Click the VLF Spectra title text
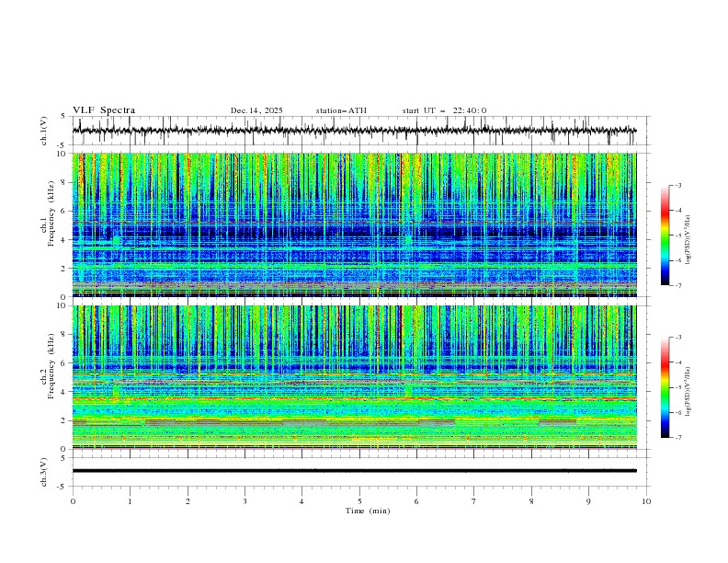Viewport: 728px width, 563px height. (104, 110)
